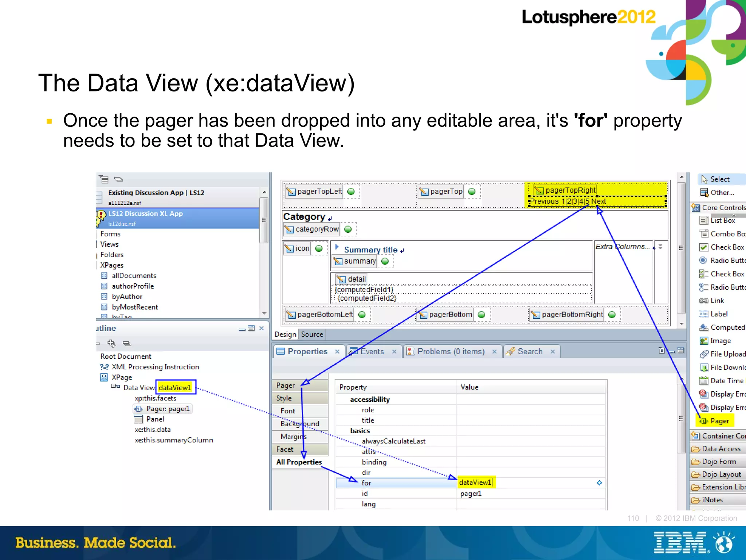Click green dot next to categoryRow
This screenshot has width=746, height=560.
pos(348,229)
